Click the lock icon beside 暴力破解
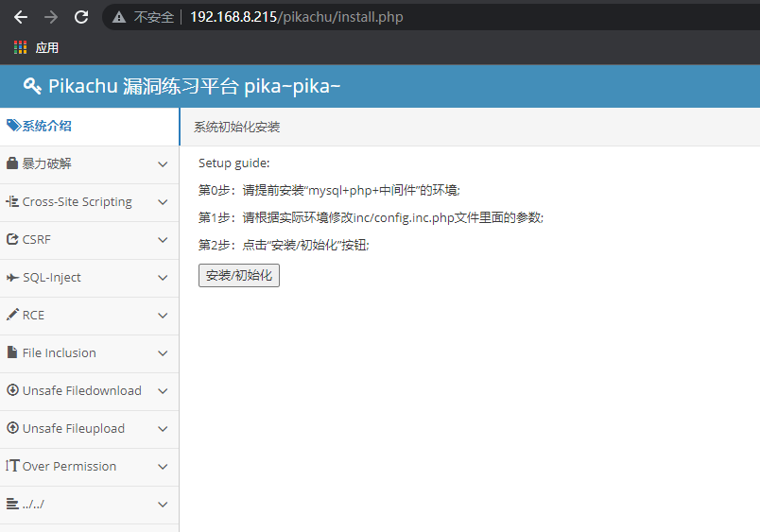Screen dimensions: 760x532 pos(12,163)
